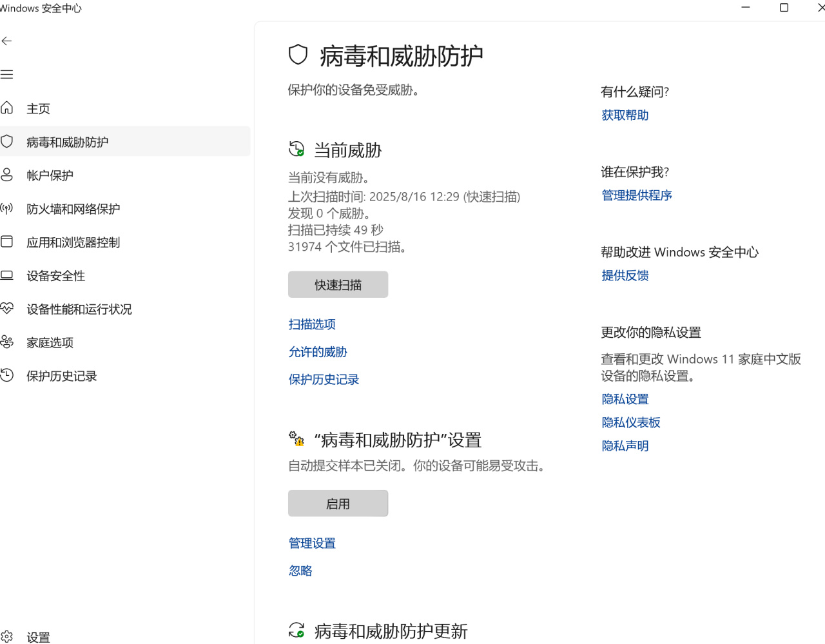The width and height of the screenshot is (825, 644).
Task: Click the person icon for 帐户保护
Action: (x=7, y=175)
